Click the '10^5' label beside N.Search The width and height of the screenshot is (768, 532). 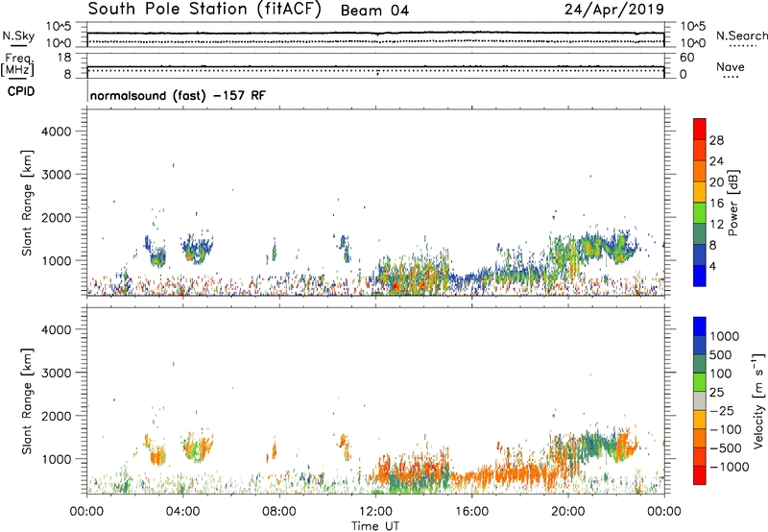(692, 26)
